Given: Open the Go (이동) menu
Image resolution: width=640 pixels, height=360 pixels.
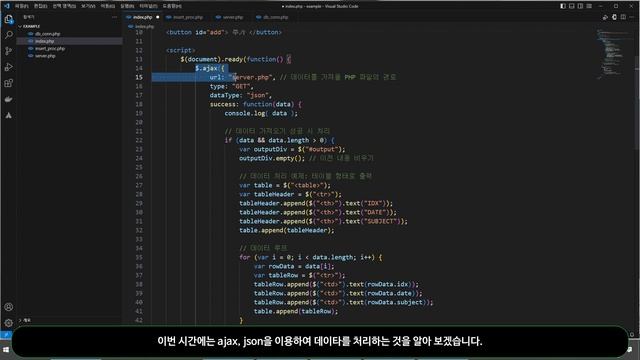Looking at the screenshot, I should [x=108, y=6].
